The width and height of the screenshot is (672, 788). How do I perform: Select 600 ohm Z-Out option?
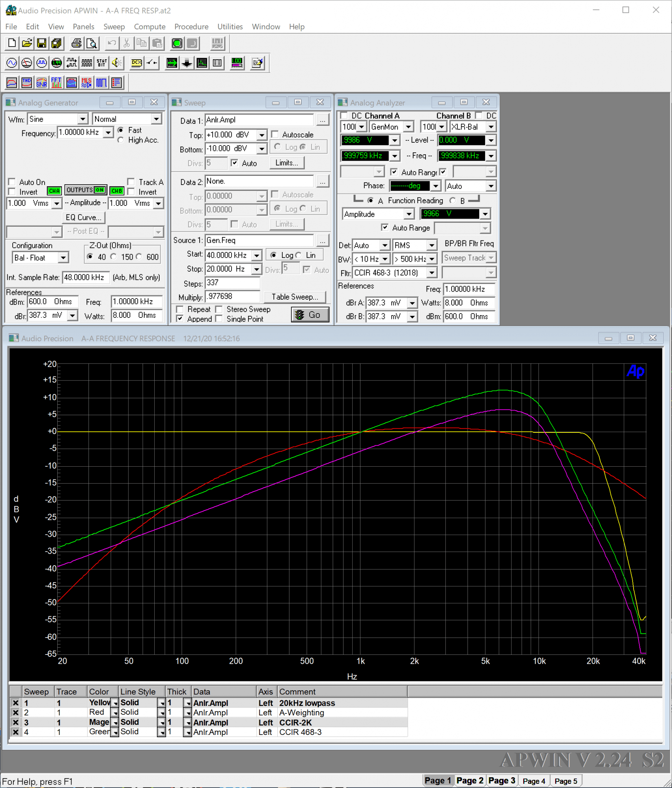139,257
